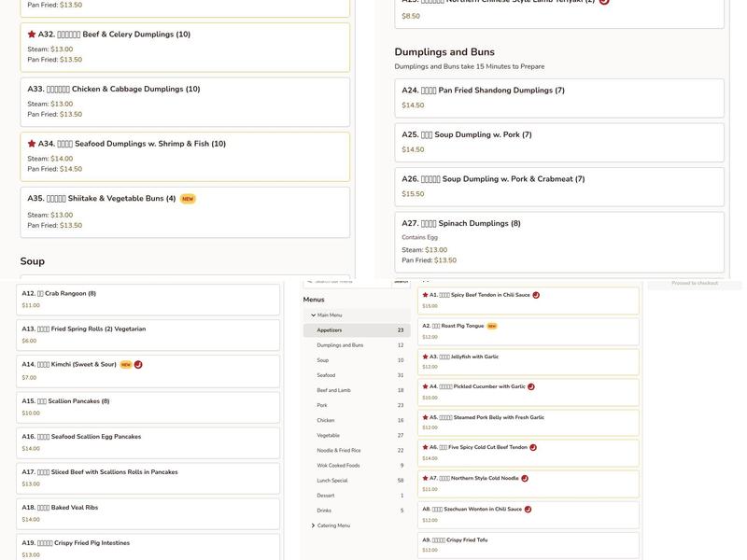This screenshot has height=560, width=747.
Task: Click the star icon on Jellyfish with Garlic
Action: pyautogui.click(x=426, y=357)
